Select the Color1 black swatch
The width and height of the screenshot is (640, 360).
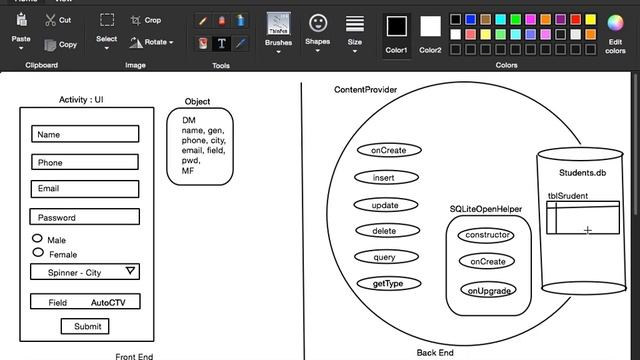397,27
